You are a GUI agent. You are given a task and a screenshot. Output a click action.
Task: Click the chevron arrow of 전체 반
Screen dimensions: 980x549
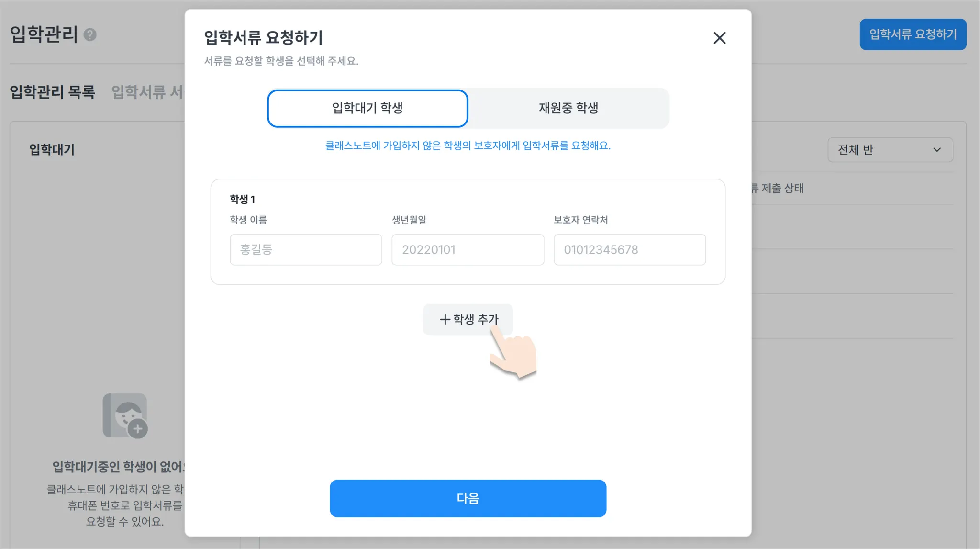(x=936, y=150)
